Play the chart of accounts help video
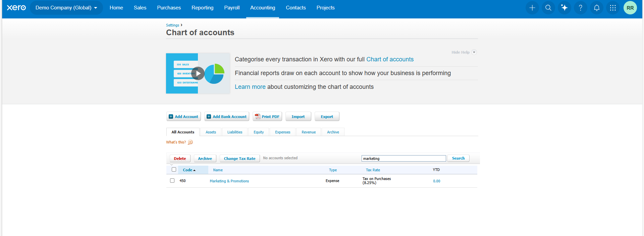644x236 pixels. [x=198, y=73]
